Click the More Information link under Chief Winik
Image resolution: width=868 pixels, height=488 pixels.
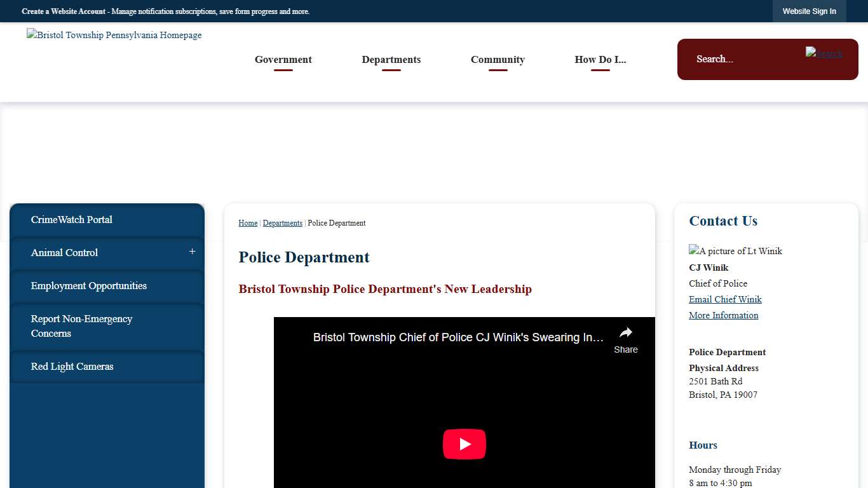tap(723, 315)
